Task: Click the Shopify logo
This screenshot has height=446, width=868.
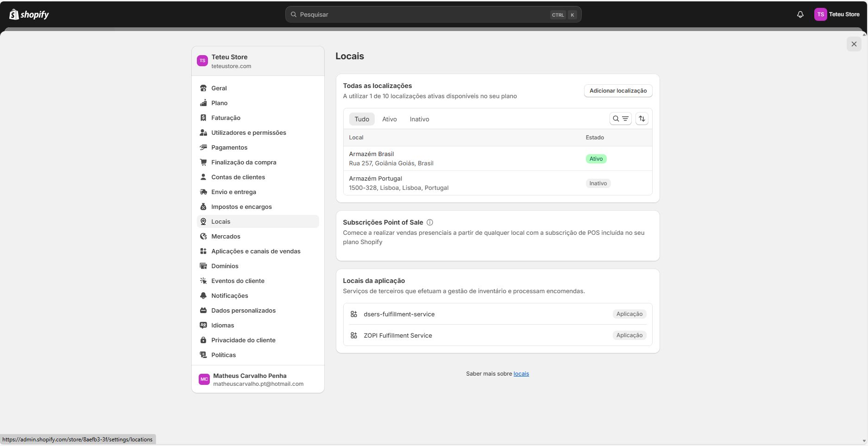Action: pyautogui.click(x=29, y=14)
